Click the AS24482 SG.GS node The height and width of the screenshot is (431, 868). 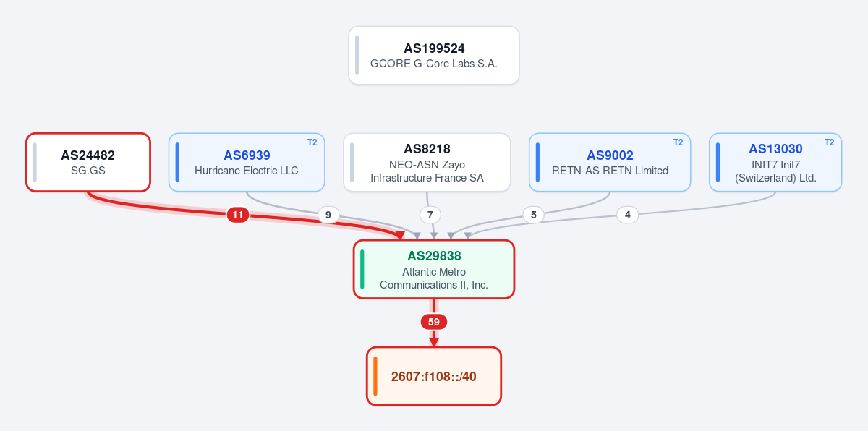click(88, 162)
